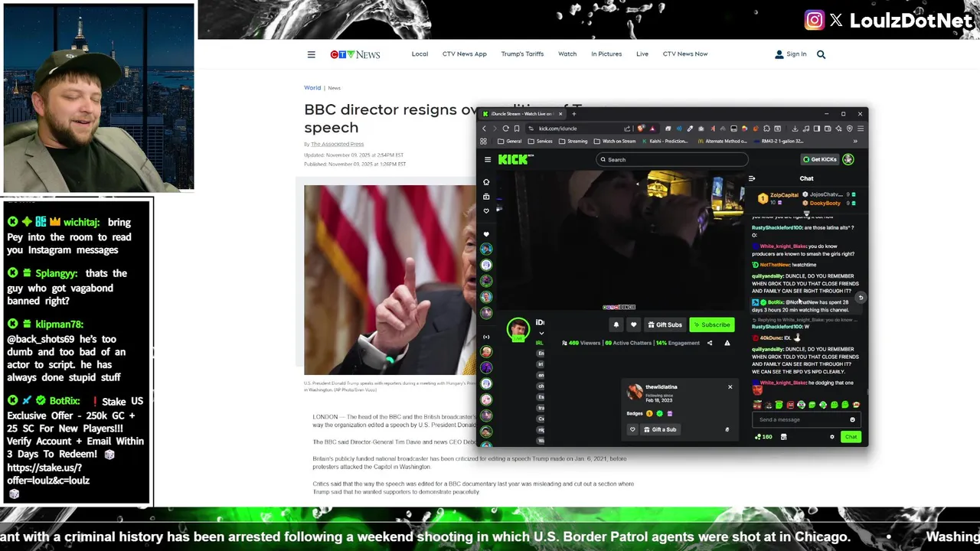This screenshot has height=551, width=980.
Task: Go back in the Kick browser window
Action: (x=484, y=129)
